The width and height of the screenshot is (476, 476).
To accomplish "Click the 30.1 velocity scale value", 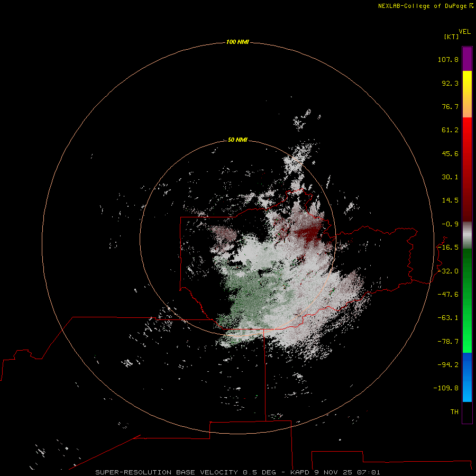I will coord(450,177).
